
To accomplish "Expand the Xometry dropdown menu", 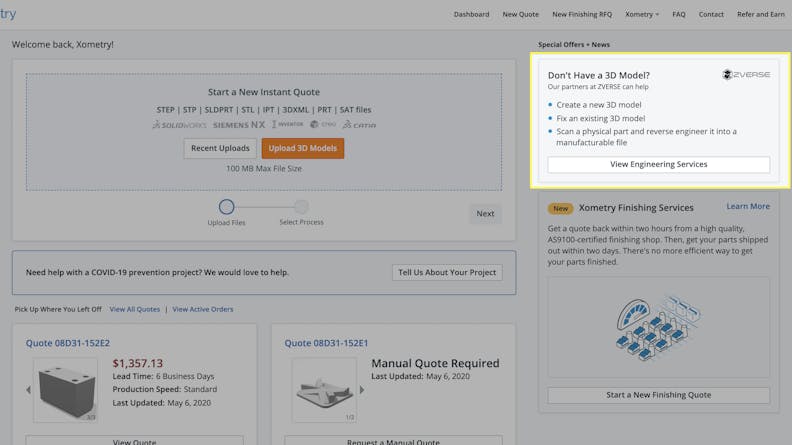I will [x=641, y=15].
